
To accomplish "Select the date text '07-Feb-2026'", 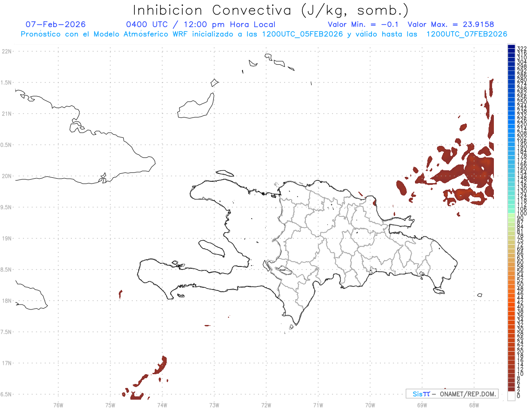I will (56, 24).
